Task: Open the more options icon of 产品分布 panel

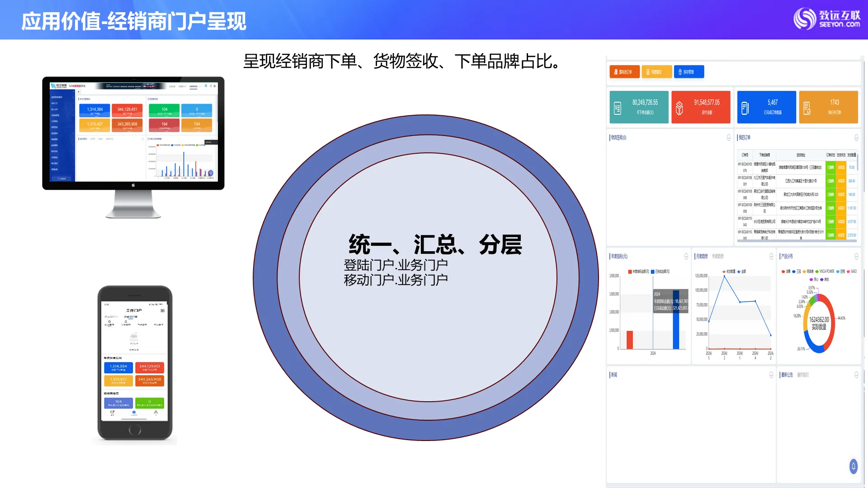Action: pyautogui.click(x=856, y=256)
